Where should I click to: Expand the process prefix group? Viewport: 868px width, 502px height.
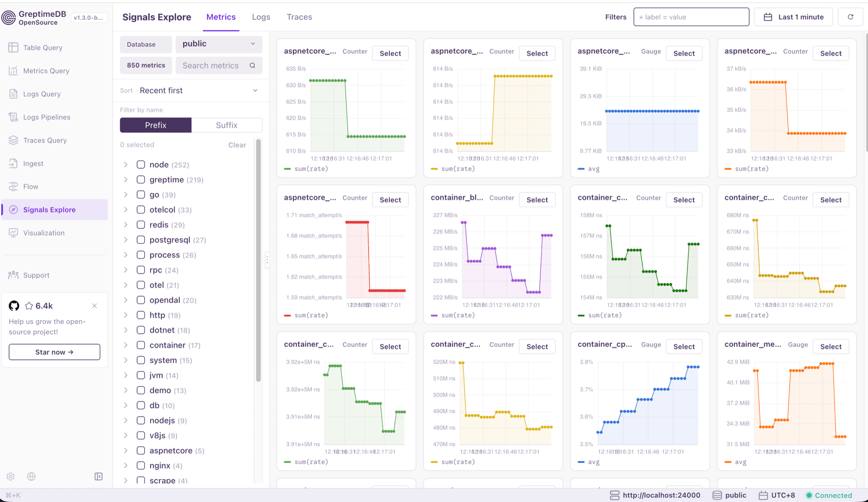tap(125, 255)
